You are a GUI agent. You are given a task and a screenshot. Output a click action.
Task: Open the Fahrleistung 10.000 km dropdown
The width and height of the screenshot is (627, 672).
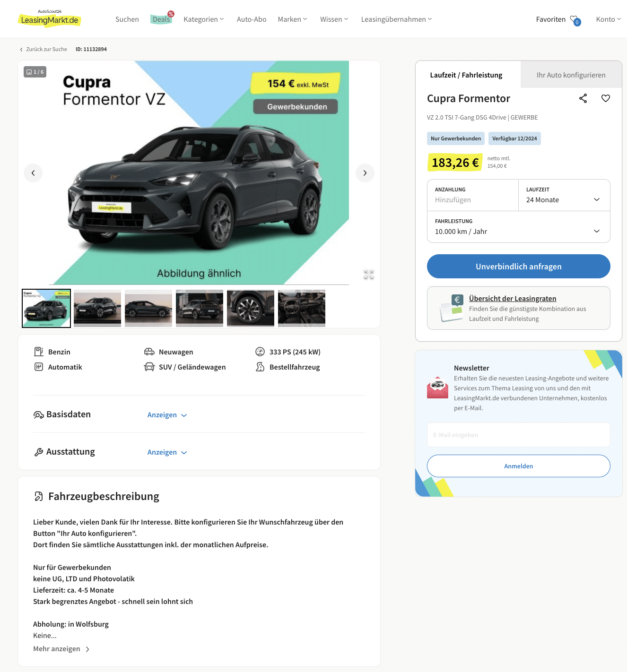[x=519, y=227]
